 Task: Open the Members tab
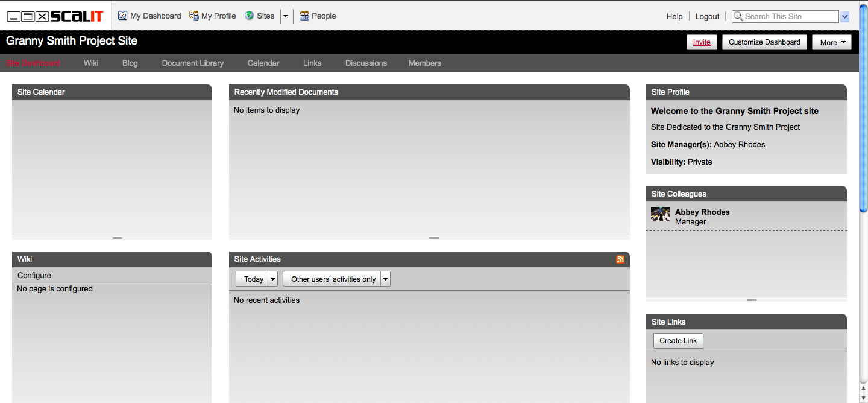click(x=425, y=63)
